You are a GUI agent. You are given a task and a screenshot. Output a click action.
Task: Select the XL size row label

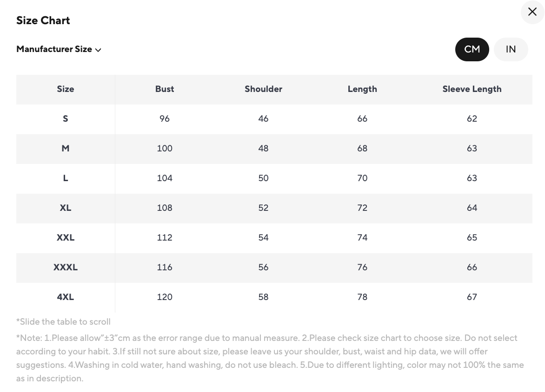point(66,208)
